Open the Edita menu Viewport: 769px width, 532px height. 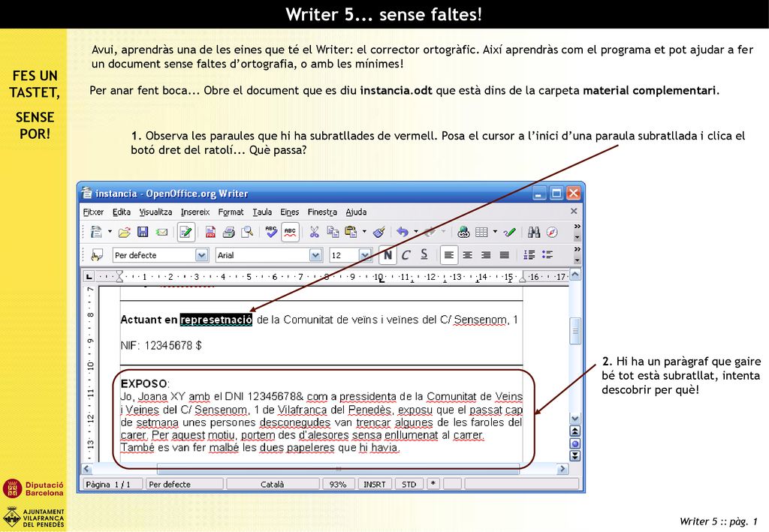click(121, 212)
